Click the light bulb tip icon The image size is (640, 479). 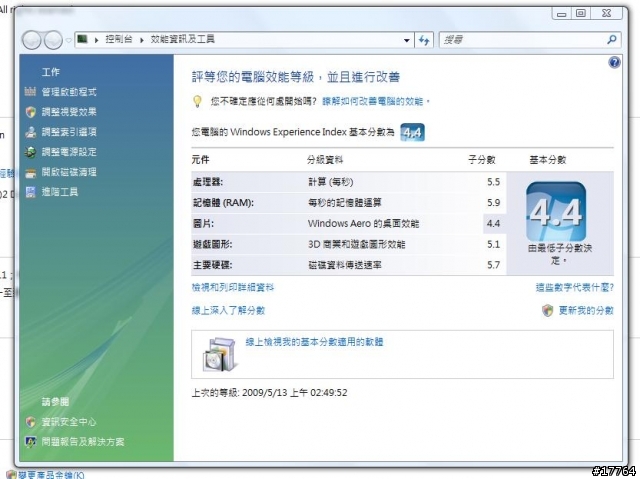197,101
